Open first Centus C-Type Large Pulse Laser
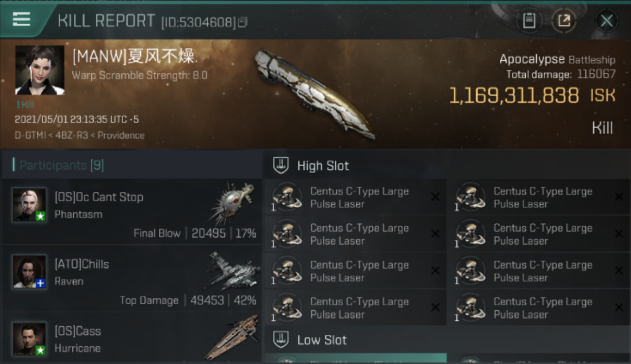The image size is (631, 364). 355,198
